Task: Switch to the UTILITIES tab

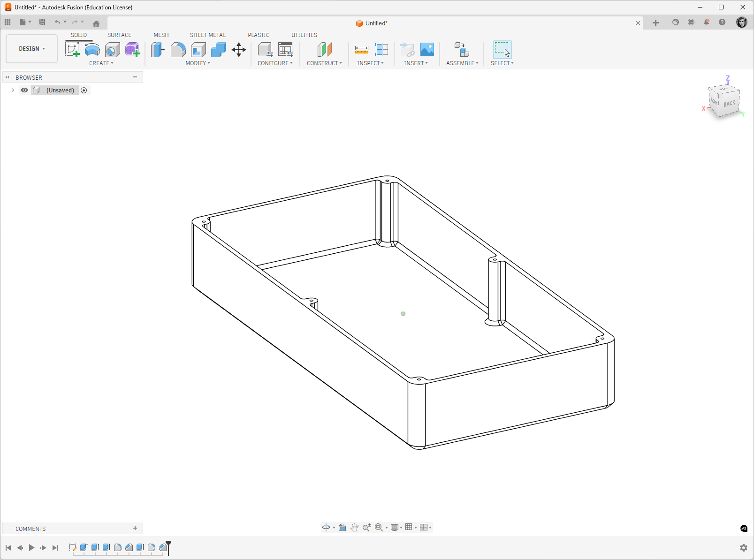Action: click(x=304, y=35)
